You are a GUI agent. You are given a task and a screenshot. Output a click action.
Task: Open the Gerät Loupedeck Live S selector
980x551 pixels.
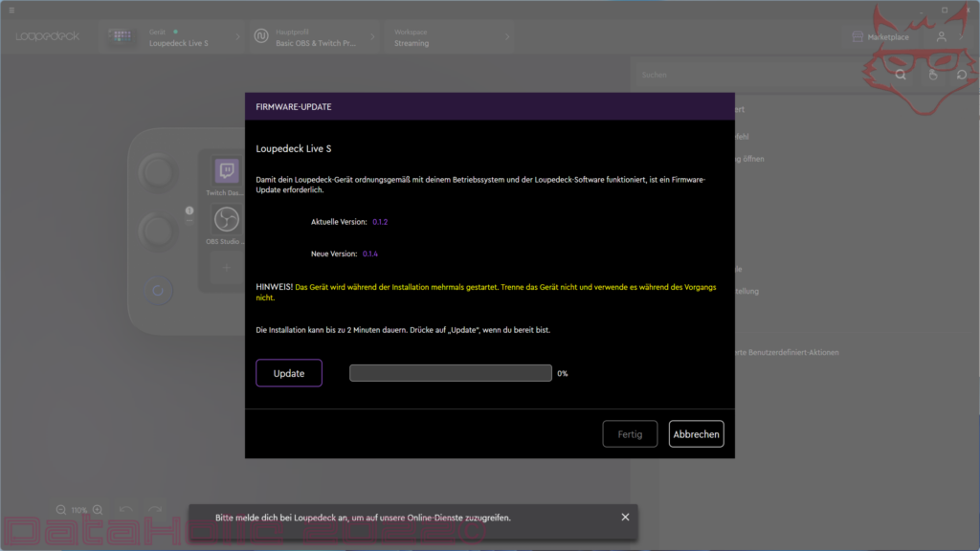click(172, 37)
